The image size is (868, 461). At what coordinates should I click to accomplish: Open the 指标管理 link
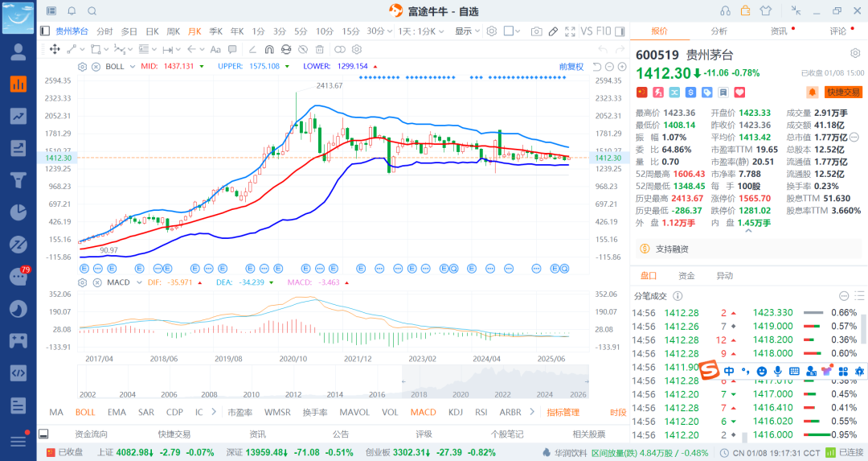(x=563, y=412)
